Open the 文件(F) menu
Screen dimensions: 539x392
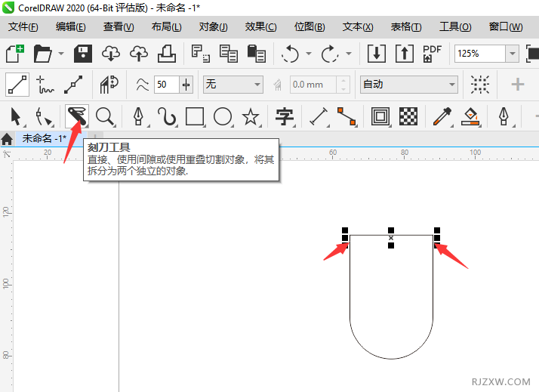(23, 26)
